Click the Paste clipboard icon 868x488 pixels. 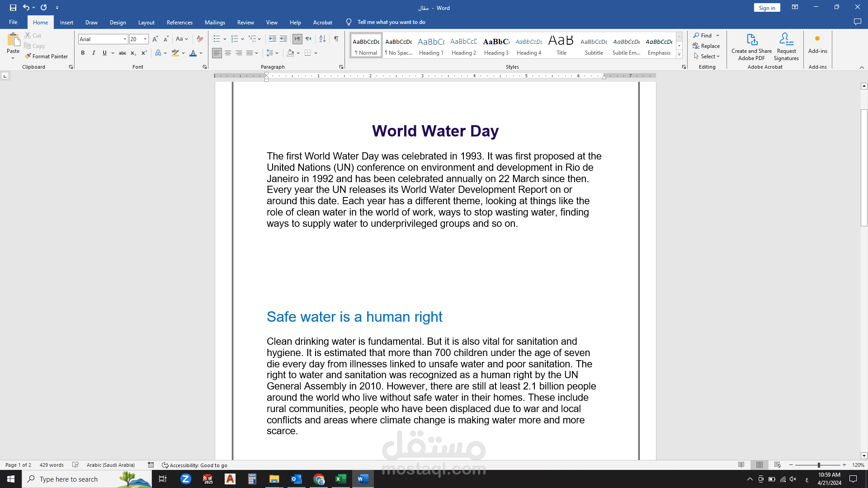pos(13,40)
